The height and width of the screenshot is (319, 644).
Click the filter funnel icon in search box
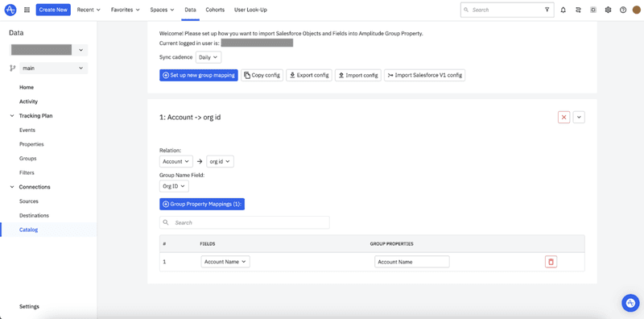tap(547, 10)
